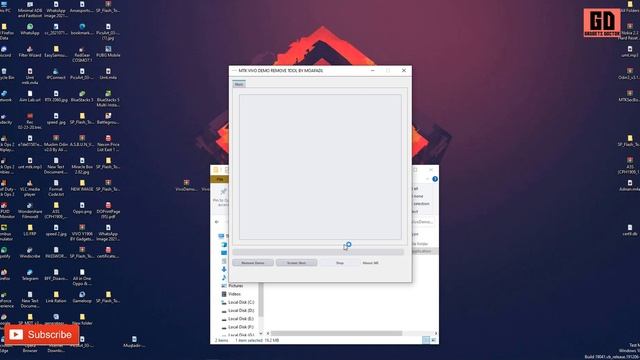640x360 pixels.
Task: Open the File tab in File Explorer
Action: click(220, 179)
